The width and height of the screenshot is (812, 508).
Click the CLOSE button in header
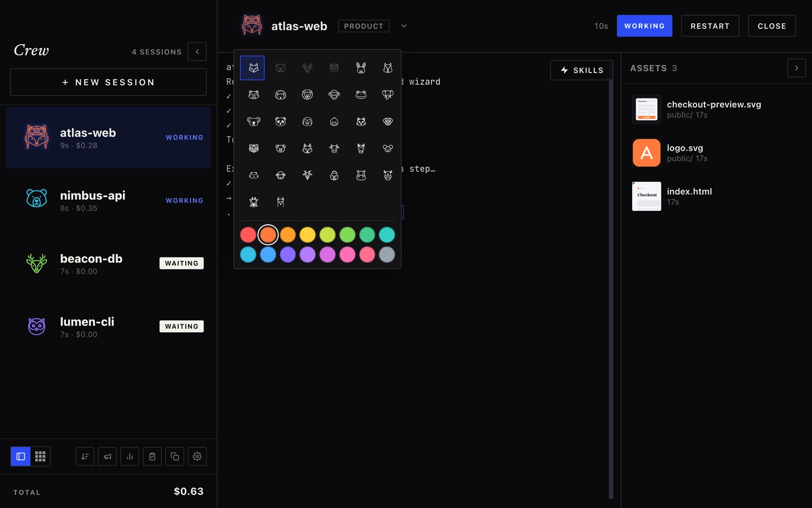[772, 26]
